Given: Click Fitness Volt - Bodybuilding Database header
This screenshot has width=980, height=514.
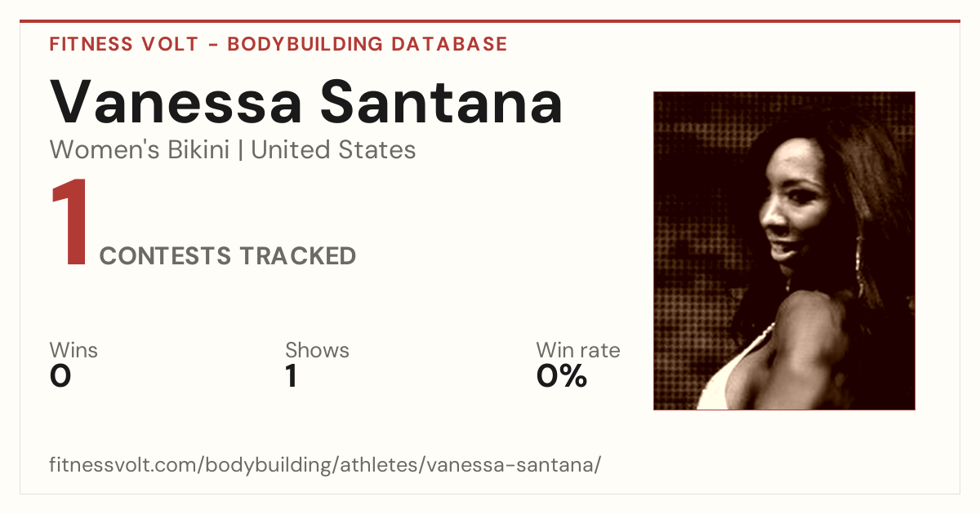Looking at the screenshot, I should (x=278, y=44).
